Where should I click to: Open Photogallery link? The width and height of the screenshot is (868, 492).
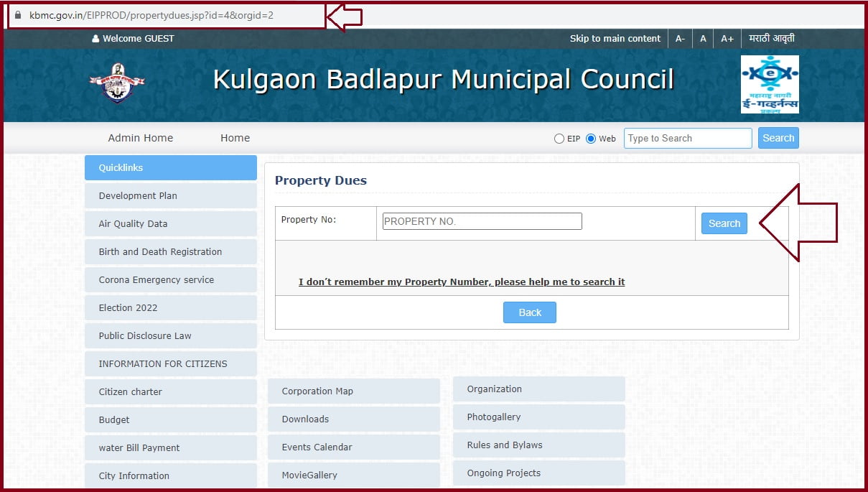click(539, 417)
